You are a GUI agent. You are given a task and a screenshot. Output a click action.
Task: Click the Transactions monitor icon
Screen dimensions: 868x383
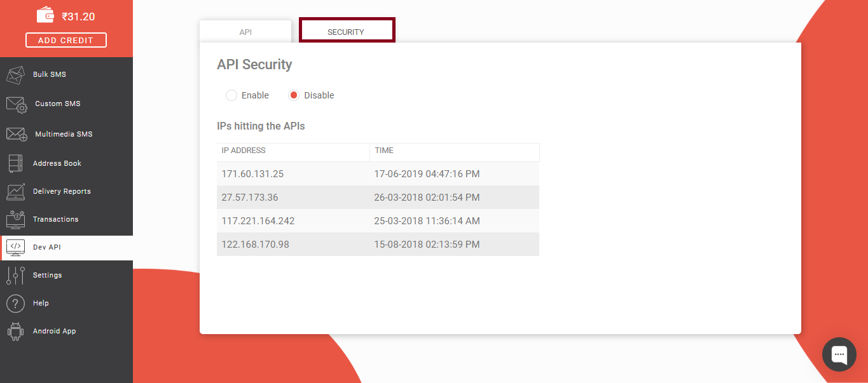pos(15,219)
